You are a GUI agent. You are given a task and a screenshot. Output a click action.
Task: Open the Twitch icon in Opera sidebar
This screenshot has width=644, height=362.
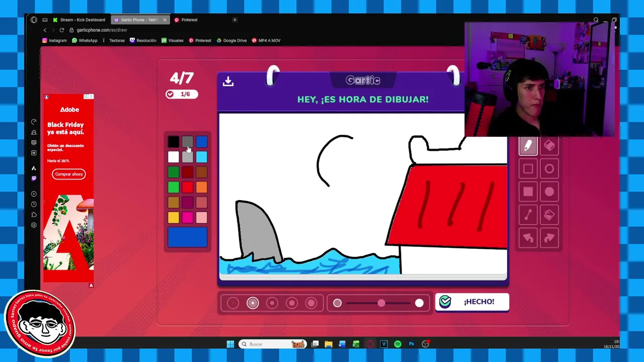[34, 178]
